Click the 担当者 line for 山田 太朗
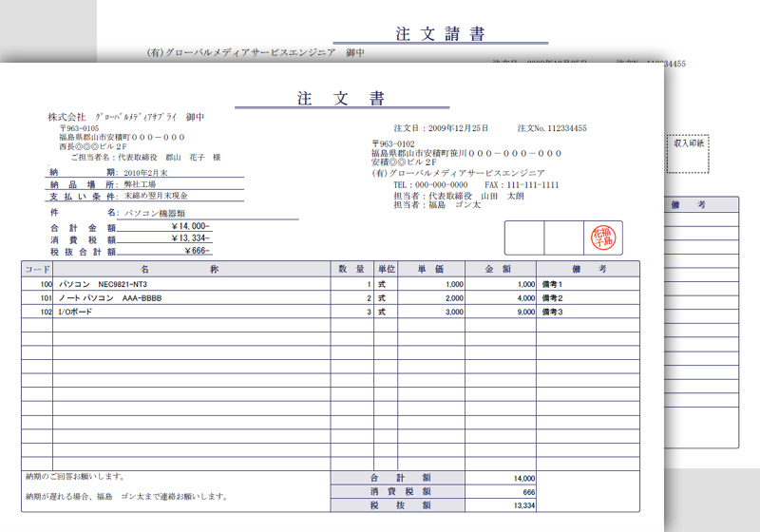Screen dimensions: 760x532 coord(459,197)
